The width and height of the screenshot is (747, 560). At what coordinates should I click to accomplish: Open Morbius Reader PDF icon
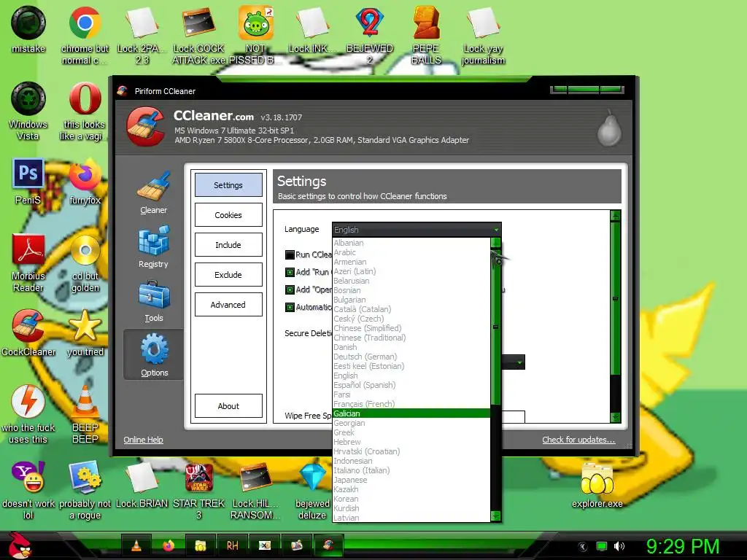coord(28,262)
